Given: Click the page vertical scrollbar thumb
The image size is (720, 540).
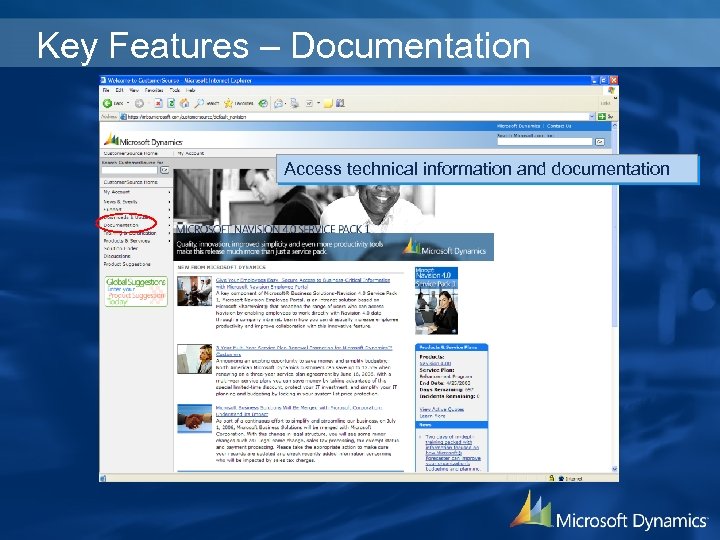Looking at the screenshot, I should (x=614, y=228).
